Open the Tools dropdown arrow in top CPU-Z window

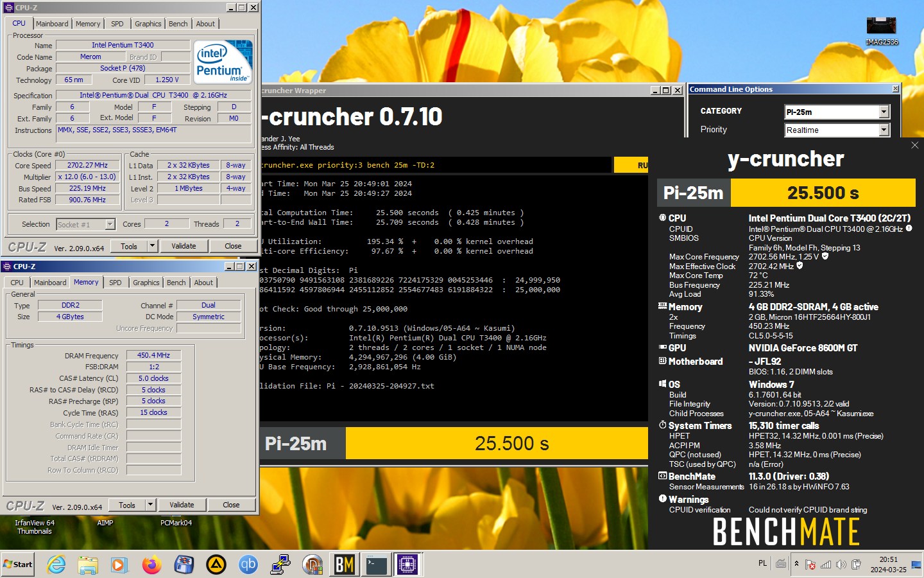click(x=153, y=246)
